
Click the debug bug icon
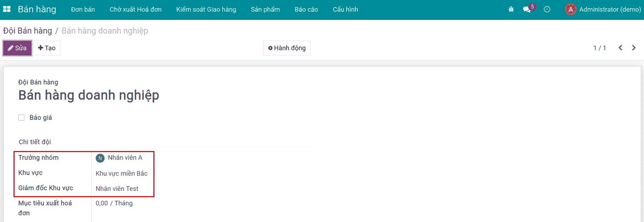511,9
